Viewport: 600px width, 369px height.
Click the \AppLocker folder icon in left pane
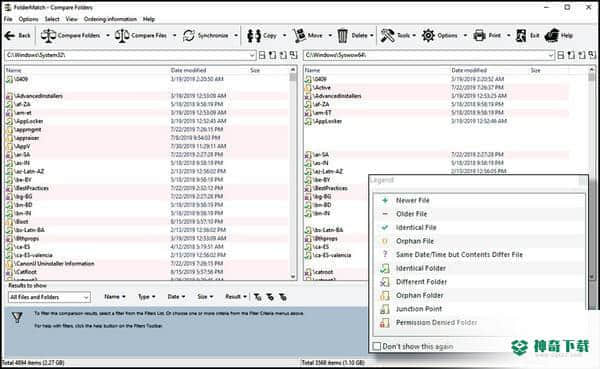coord(9,121)
